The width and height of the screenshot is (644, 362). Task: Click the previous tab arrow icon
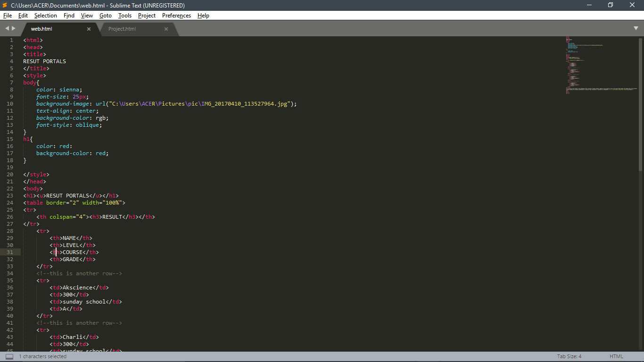[7, 28]
